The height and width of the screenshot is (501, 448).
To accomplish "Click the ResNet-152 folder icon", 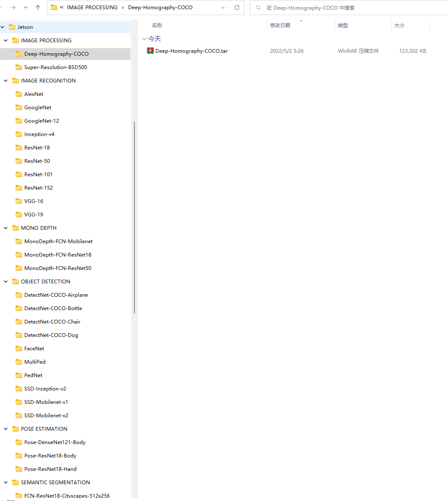I will point(19,188).
